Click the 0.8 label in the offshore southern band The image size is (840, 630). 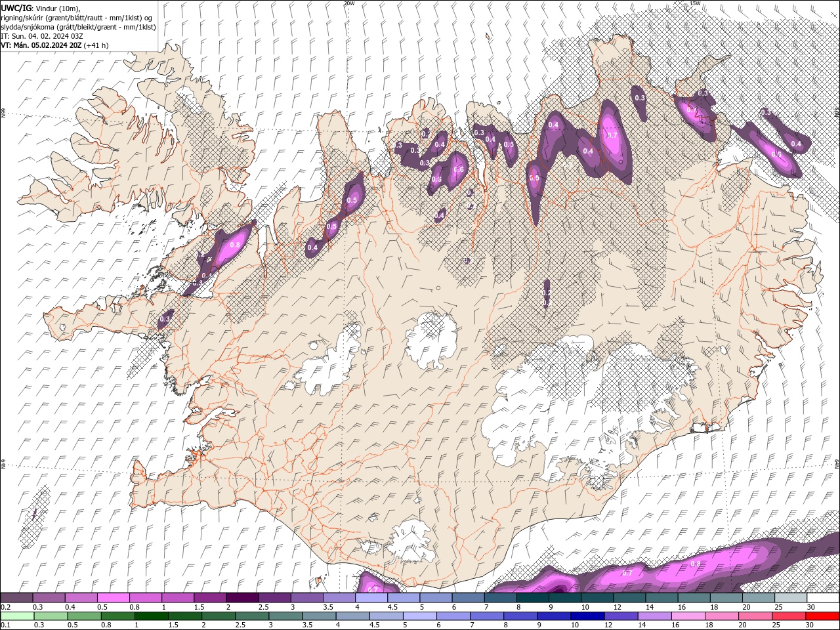tap(696, 564)
